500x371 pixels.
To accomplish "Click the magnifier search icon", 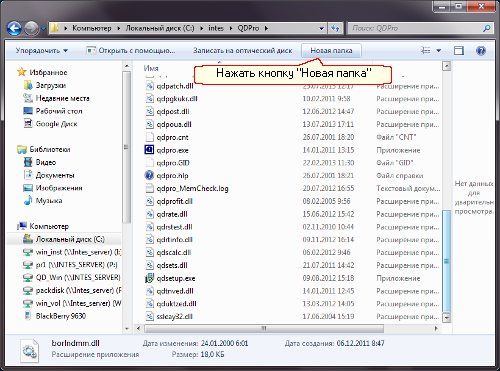I will 487,28.
